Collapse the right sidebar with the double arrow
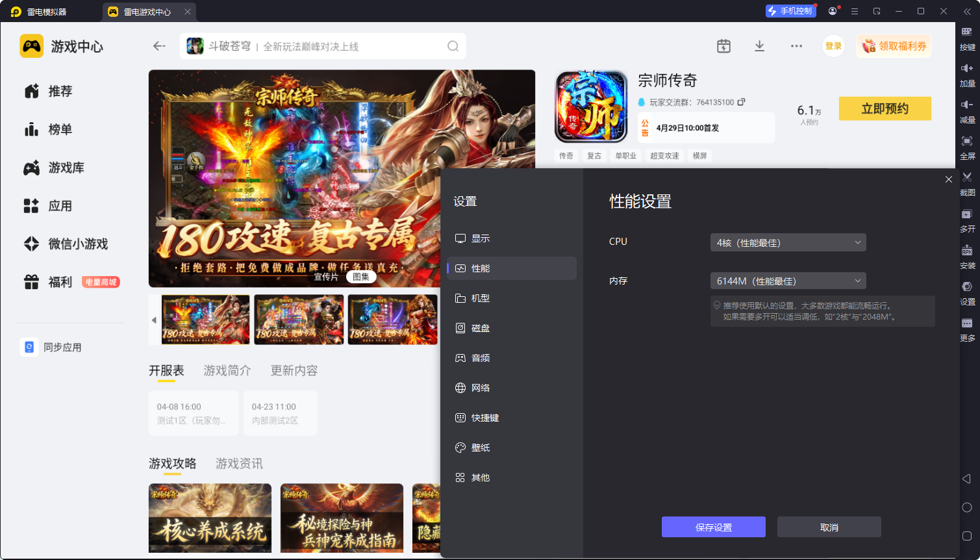Image resolution: width=980 pixels, height=560 pixels. point(967,12)
